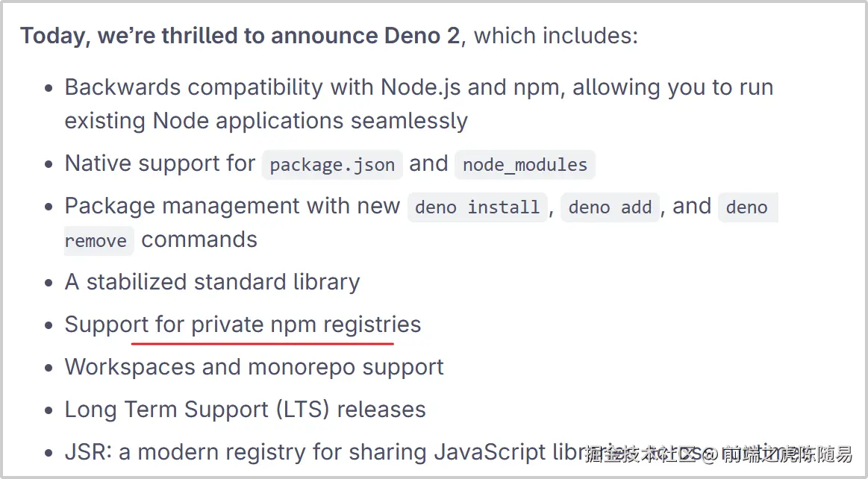Image resolution: width=868 pixels, height=479 pixels.
Task: Click the bullet dot before "Workspaces"
Action: point(49,368)
